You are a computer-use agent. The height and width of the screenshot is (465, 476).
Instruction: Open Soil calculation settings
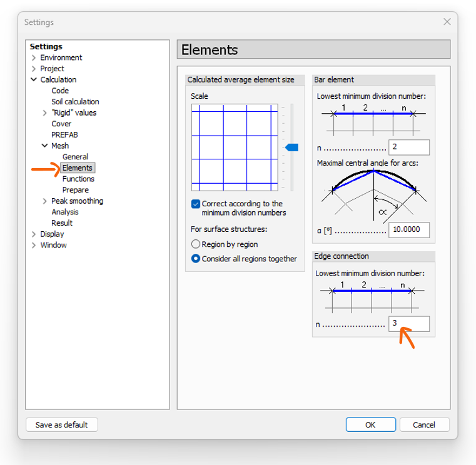[x=75, y=102]
